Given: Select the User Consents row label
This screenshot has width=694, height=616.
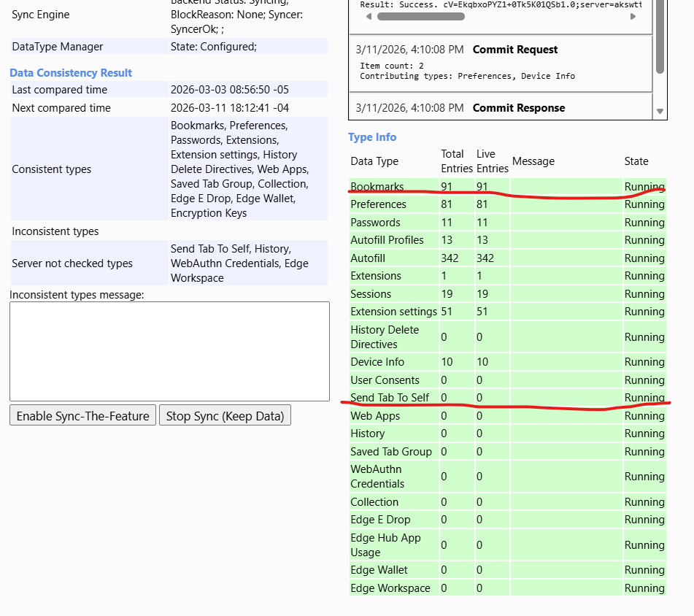Looking at the screenshot, I should click(x=385, y=380).
